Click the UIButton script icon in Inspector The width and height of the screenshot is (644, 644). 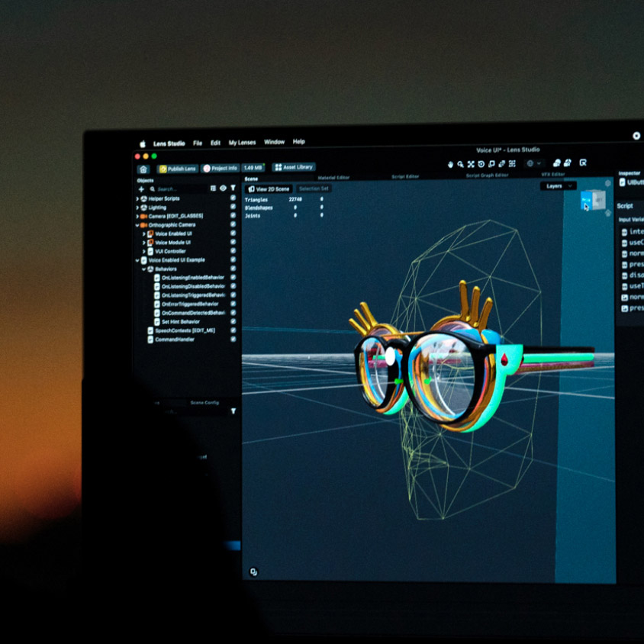coord(622,182)
